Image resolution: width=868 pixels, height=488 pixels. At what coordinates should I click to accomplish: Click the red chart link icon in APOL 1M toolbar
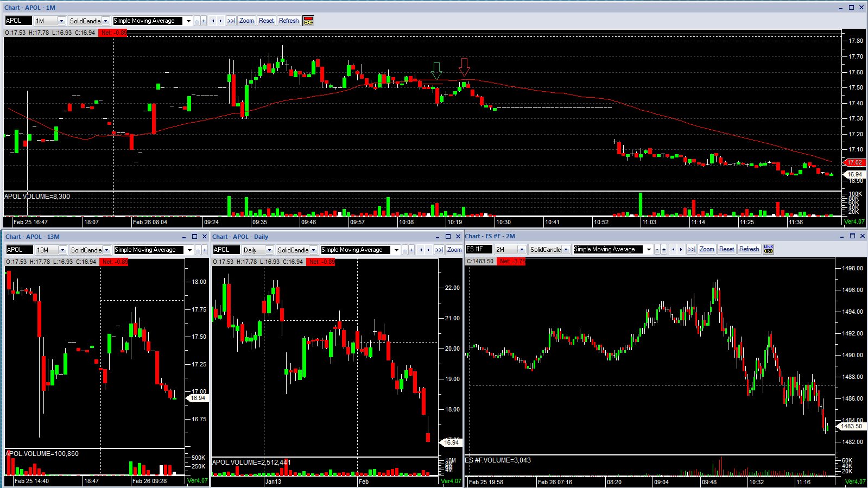308,21
